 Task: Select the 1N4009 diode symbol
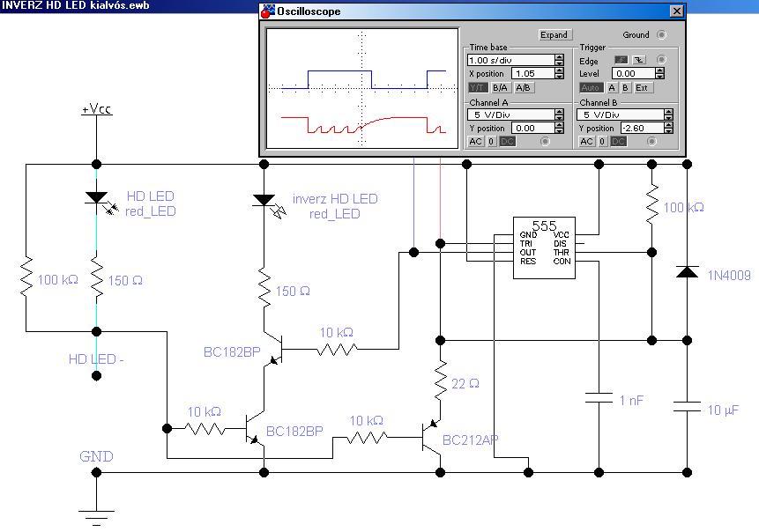[x=687, y=272]
